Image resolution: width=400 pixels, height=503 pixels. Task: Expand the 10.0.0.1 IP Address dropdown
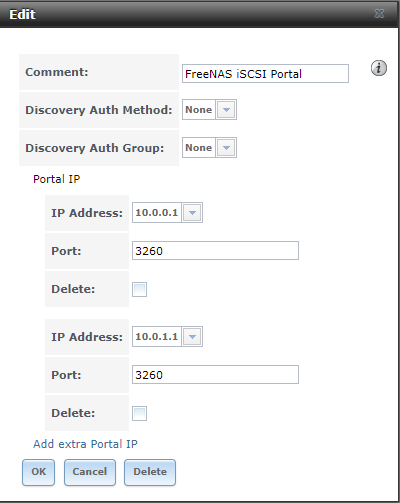[192, 213]
